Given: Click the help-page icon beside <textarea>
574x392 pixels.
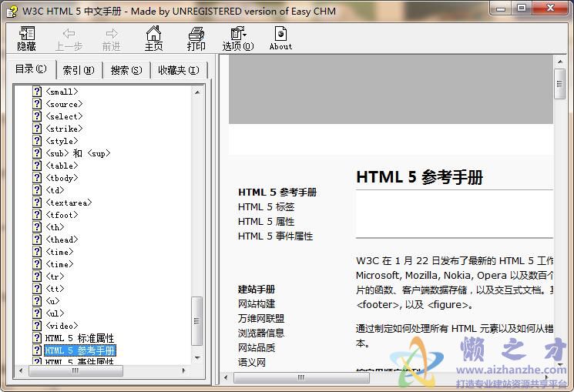Looking at the screenshot, I should coord(37,203).
